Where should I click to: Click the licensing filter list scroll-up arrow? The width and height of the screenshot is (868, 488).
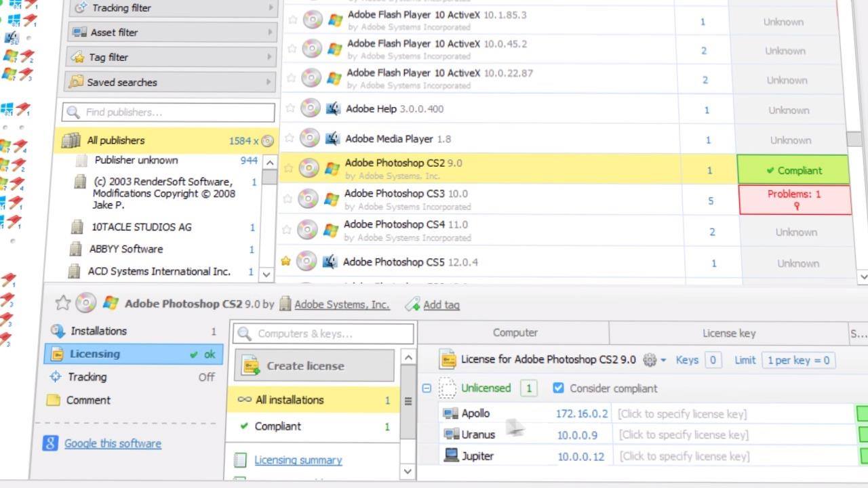pos(408,357)
